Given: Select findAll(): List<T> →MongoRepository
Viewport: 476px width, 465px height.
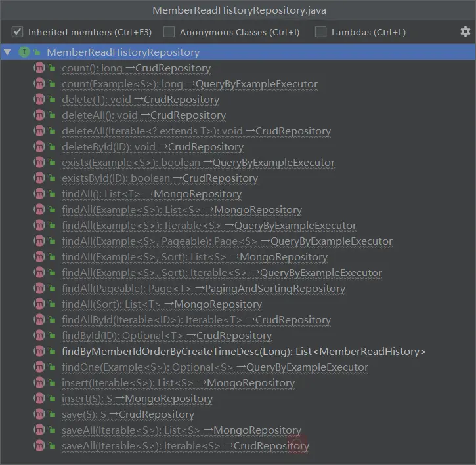Looking at the screenshot, I should pos(152,194).
